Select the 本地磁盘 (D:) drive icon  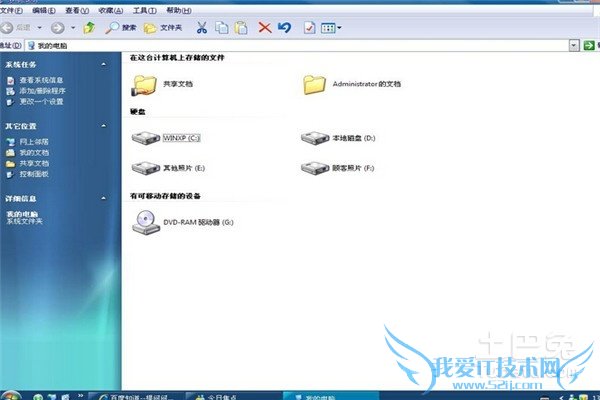click(315, 138)
